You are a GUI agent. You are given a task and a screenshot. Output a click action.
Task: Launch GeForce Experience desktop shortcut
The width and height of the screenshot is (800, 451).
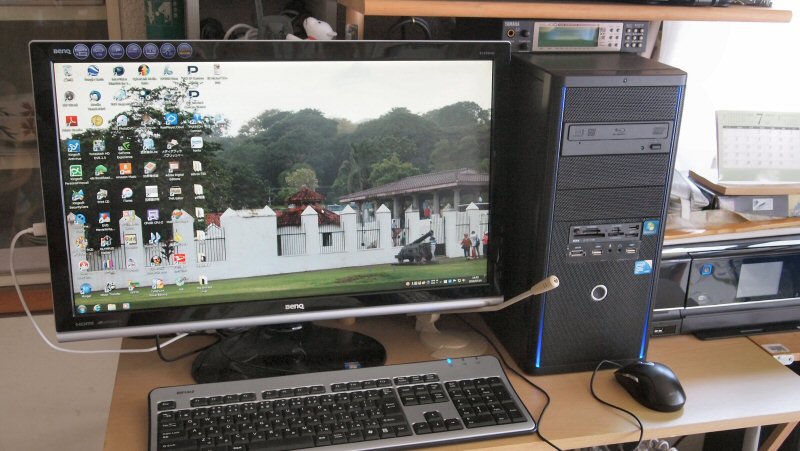coord(125,146)
